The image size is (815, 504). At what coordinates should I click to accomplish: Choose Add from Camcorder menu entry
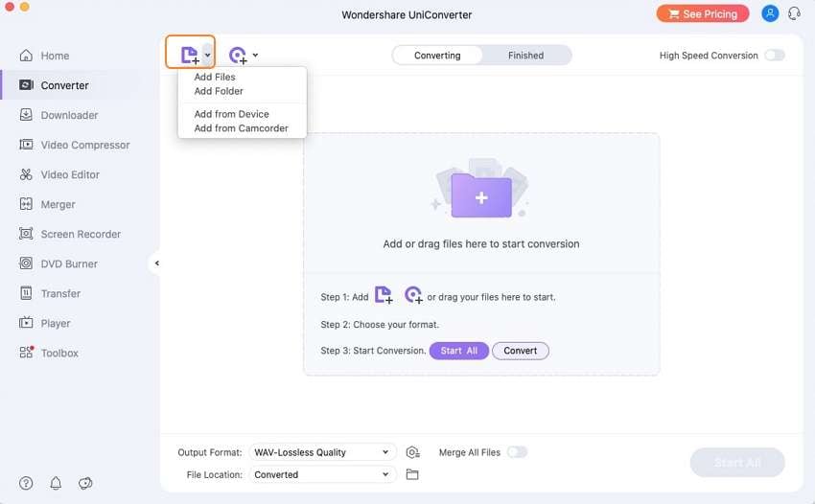241,127
